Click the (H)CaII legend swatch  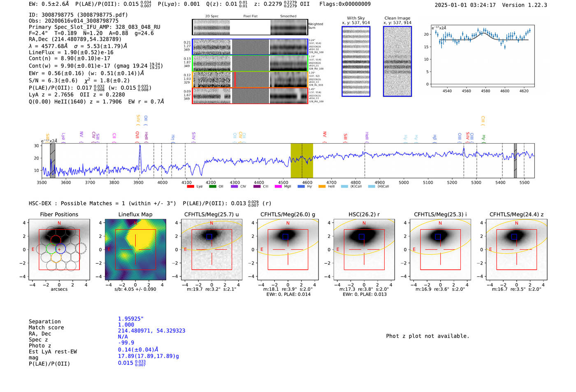372,186
